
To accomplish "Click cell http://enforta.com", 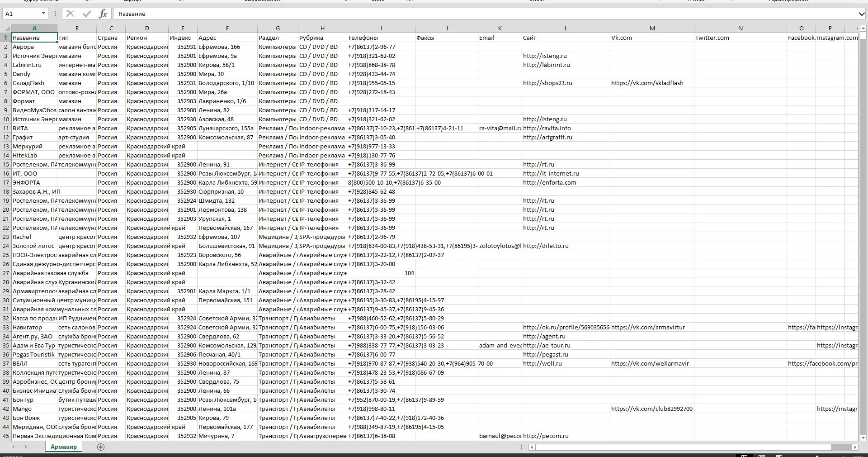I will tap(566, 183).
